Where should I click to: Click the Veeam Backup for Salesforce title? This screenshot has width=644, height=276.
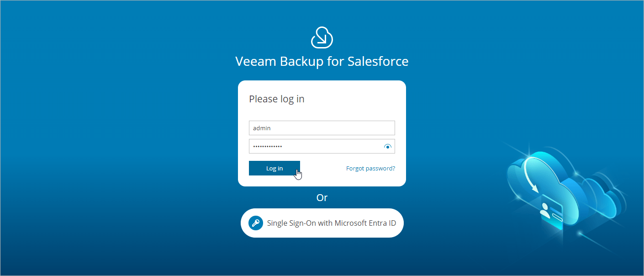(x=322, y=61)
